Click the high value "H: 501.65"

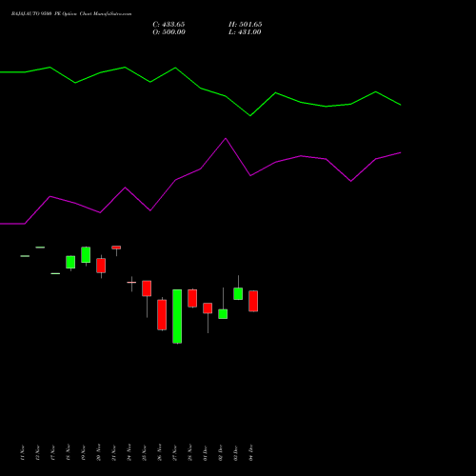(x=246, y=25)
